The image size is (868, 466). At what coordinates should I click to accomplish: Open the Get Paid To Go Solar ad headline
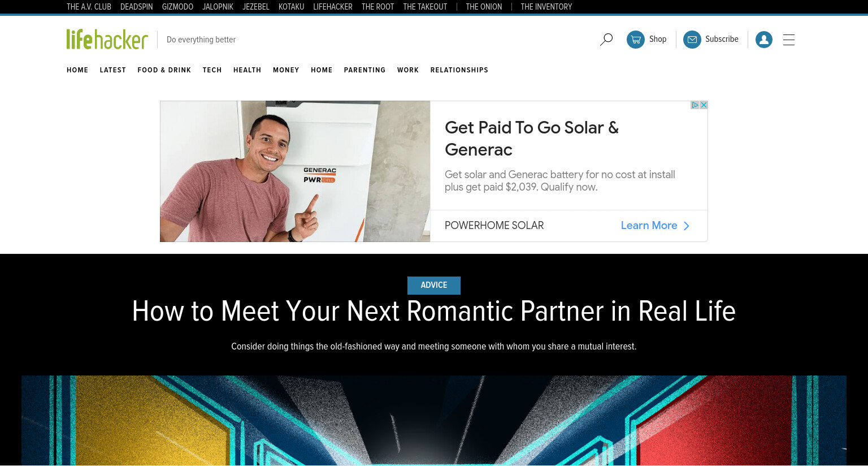532,139
